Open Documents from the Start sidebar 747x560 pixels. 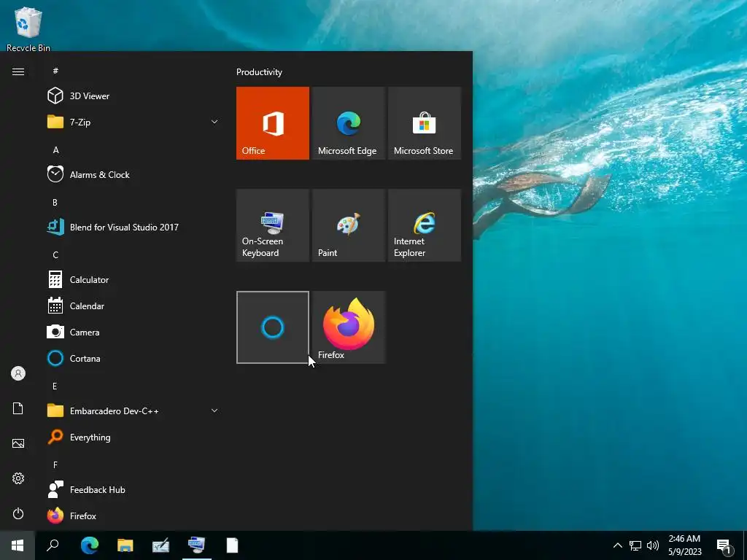pos(18,408)
